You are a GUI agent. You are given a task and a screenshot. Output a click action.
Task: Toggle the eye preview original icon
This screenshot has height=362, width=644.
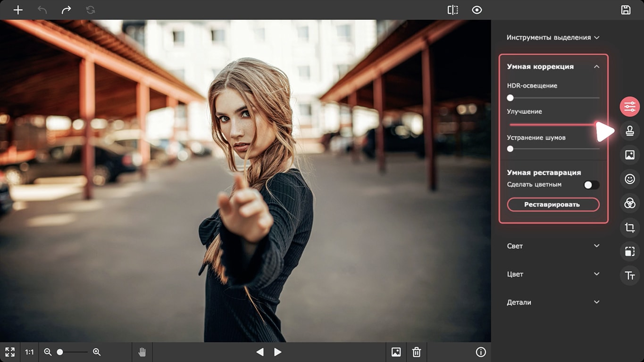click(477, 10)
